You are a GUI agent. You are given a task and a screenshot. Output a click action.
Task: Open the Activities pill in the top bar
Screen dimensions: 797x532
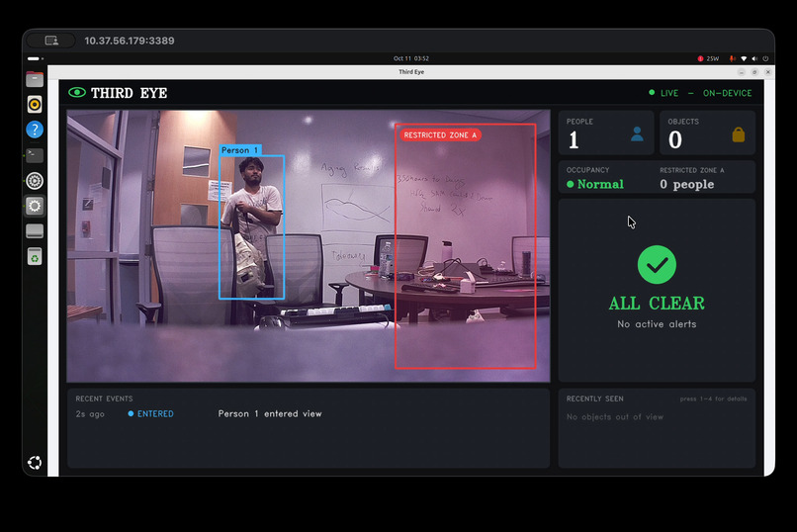pyautogui.click(x=35, y=58)
